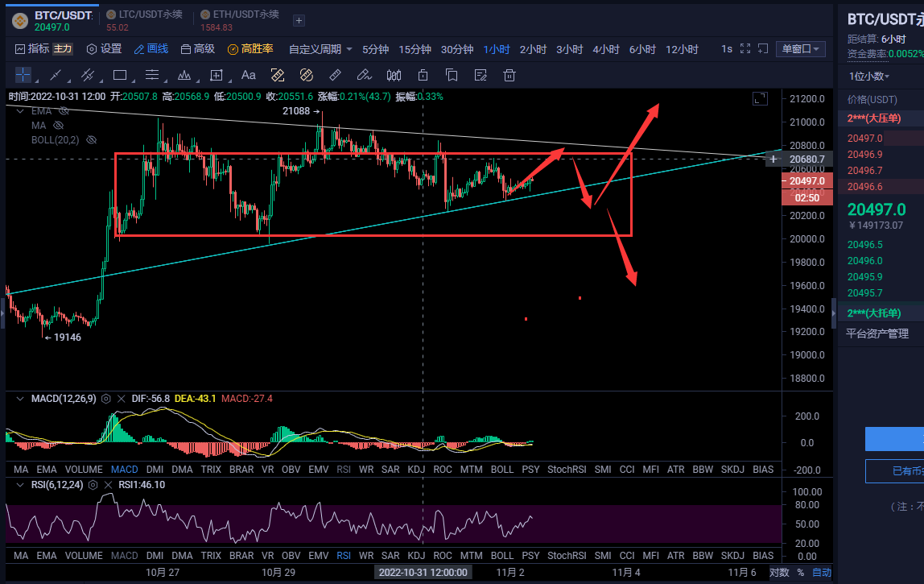This screenshot has width=924, height=584.
Task: Select the 15分钟 timeframe
Action: [x=415, y=49]
